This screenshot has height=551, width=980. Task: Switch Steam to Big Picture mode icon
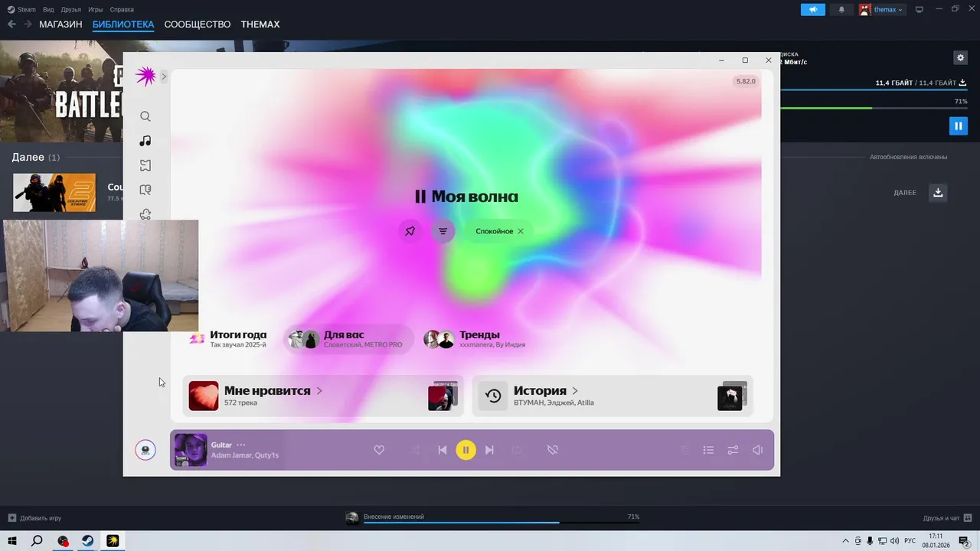[920, 9]
